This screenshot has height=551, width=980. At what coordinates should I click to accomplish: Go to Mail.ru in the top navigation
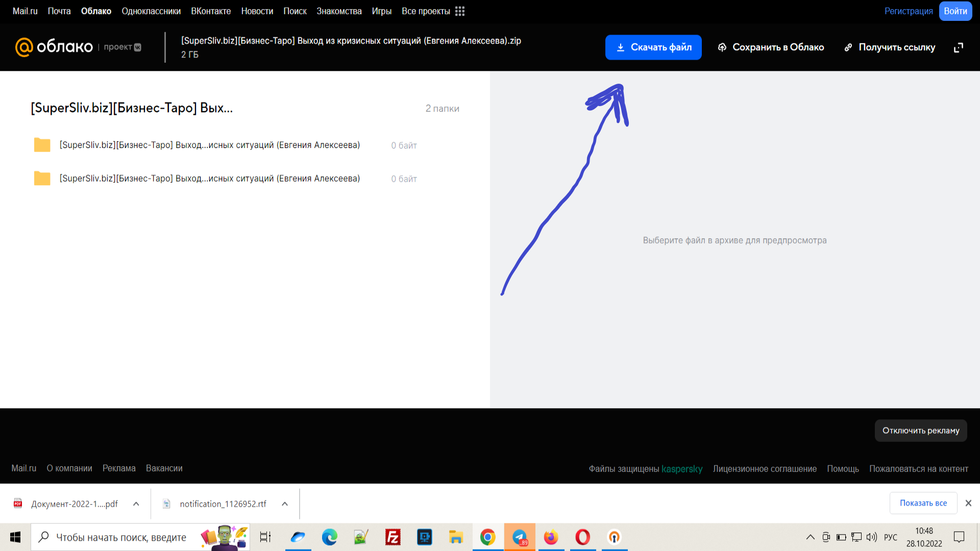(25, 11)
